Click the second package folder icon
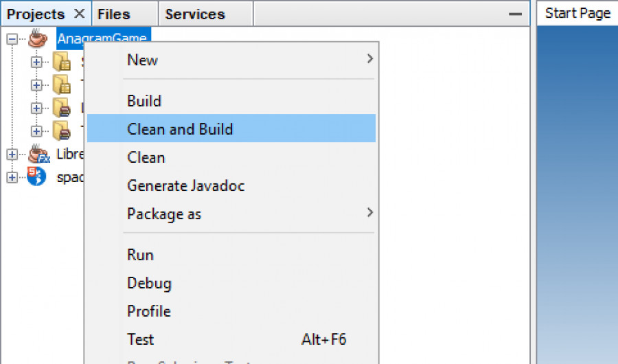This screenshot has width=618, height=364. pos(62,84)
